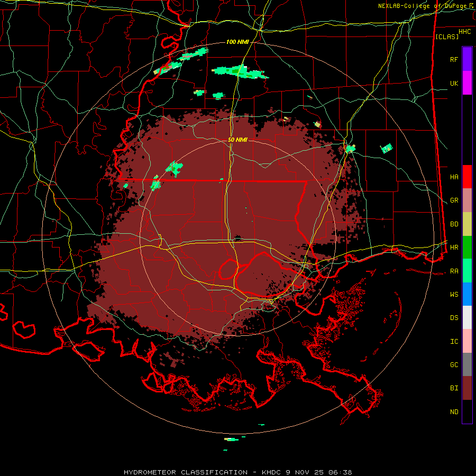The image size is (476, 476).
Task: Click the IC light pink legend swatch
Action: (467, 341)
